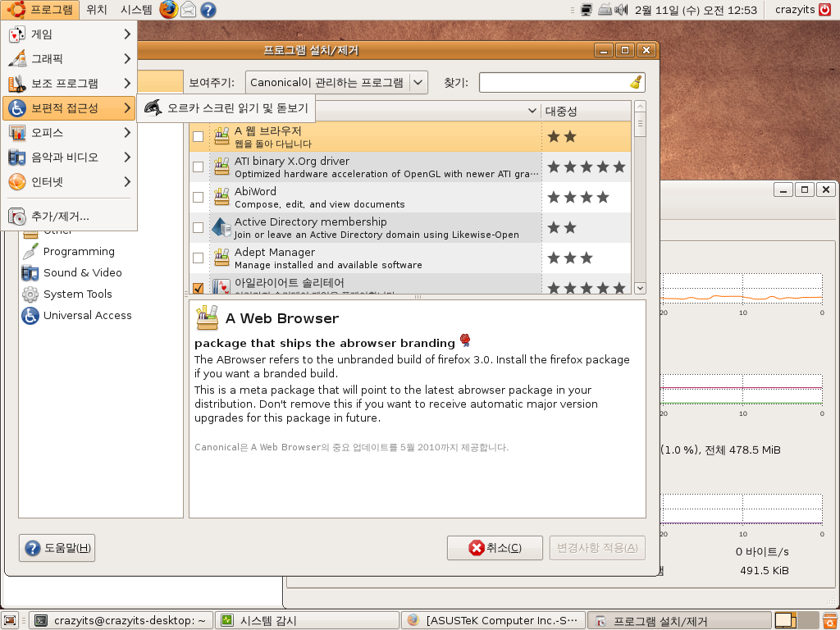Click the 찾기 search field
The image size is (840, 630).
[555, 83]
